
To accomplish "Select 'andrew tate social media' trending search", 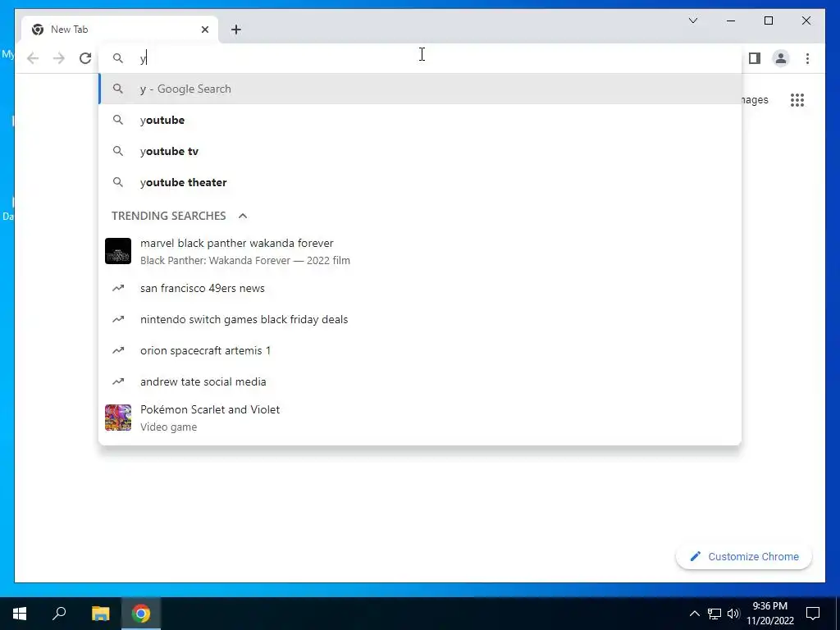I will (x=420, y=381).
